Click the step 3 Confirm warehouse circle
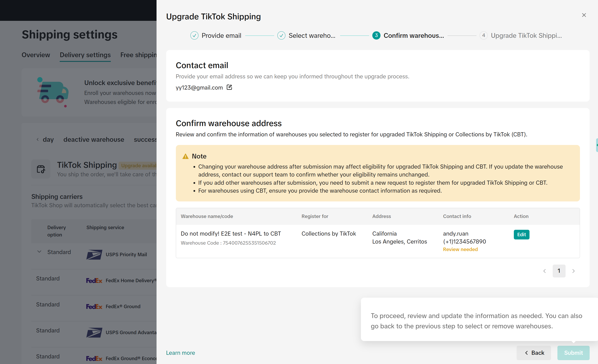598x364 pixels. click(x=376, y=36)
